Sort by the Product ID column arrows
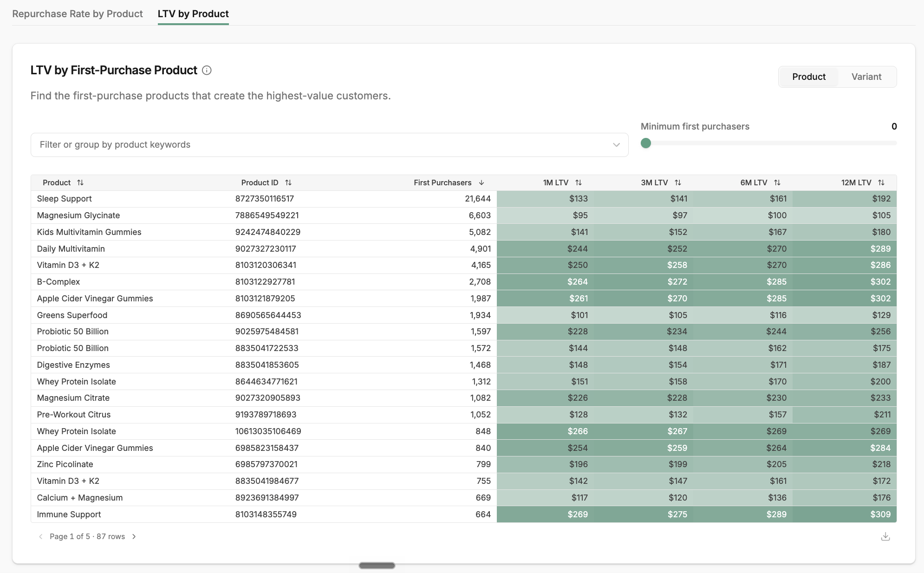The width and height of the screenshot is (924, 573). coord(288,182)
